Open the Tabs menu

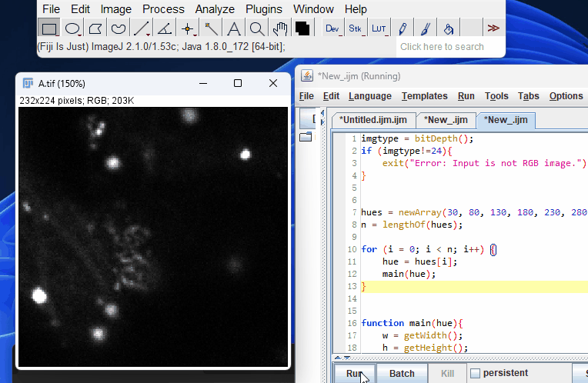[529, 96]
